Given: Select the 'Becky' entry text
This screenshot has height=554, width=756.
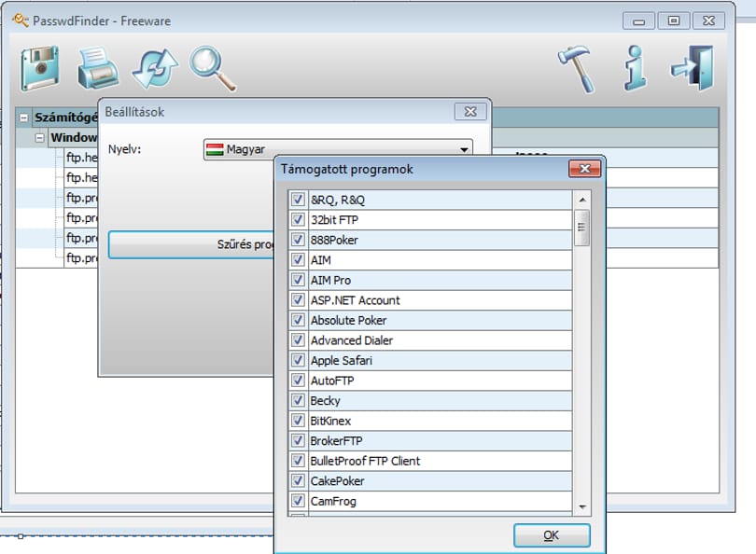Looking at the screenshot, I should click(326, 401).
